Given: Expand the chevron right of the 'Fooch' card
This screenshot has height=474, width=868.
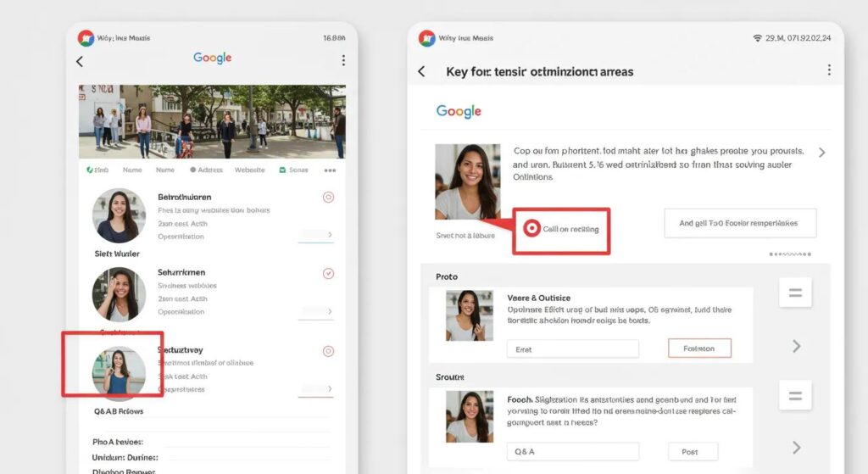Looking at the screenshot, I should tap(797, 448).
